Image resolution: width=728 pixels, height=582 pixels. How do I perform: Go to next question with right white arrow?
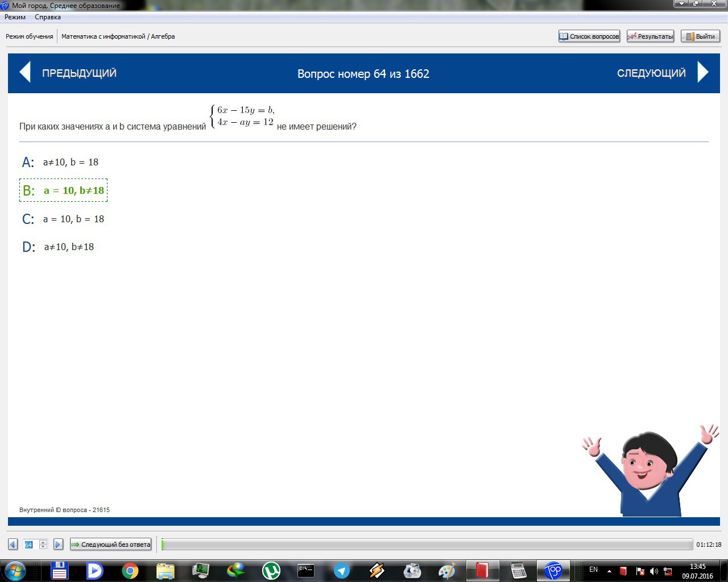pyautogui.click(x=703, y=73)
